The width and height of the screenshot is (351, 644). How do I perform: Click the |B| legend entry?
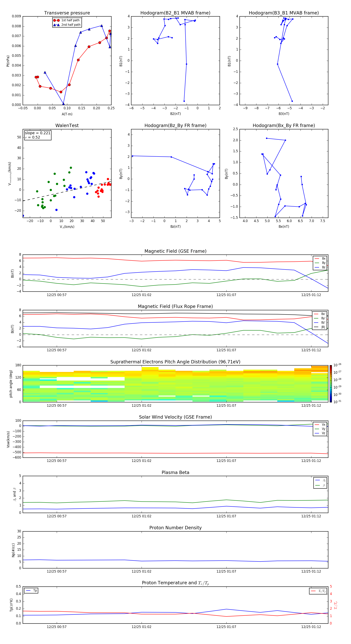(320, 327)
